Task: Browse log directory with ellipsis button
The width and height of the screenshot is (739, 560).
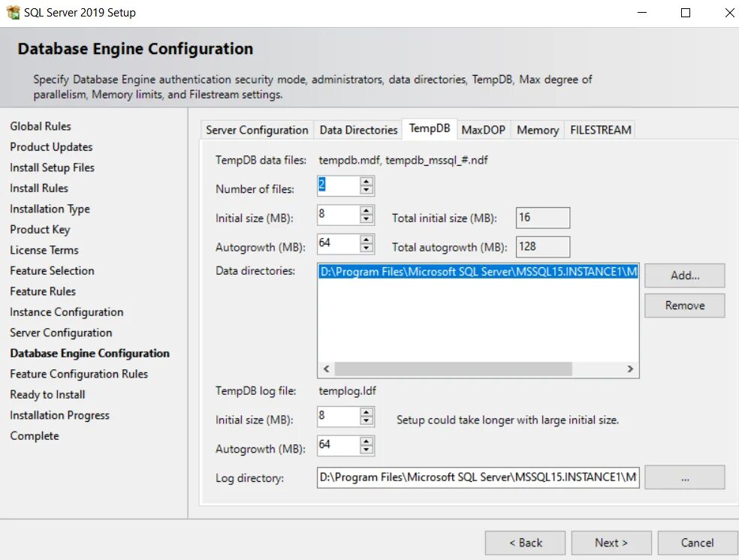Action: click(685, 477)
